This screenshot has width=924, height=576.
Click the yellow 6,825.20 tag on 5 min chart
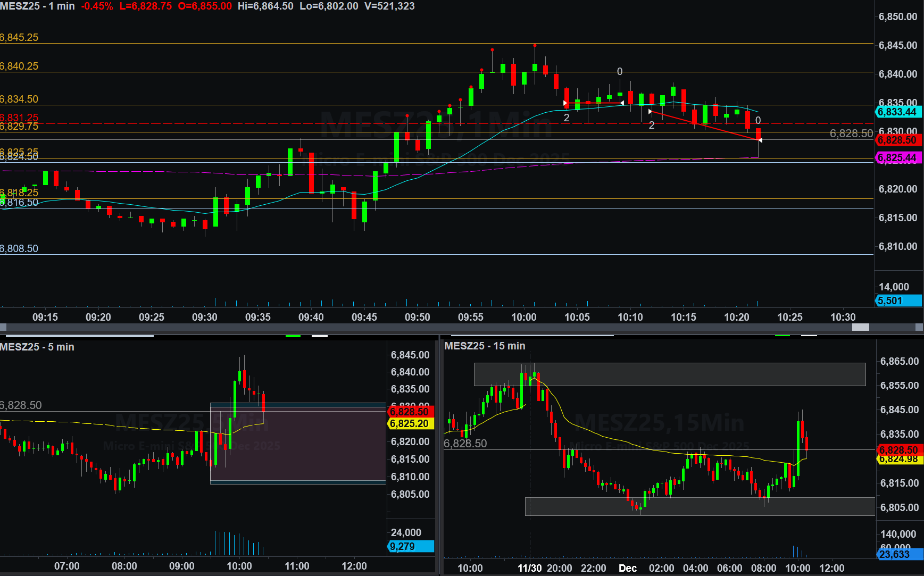(x=410, y=424)
